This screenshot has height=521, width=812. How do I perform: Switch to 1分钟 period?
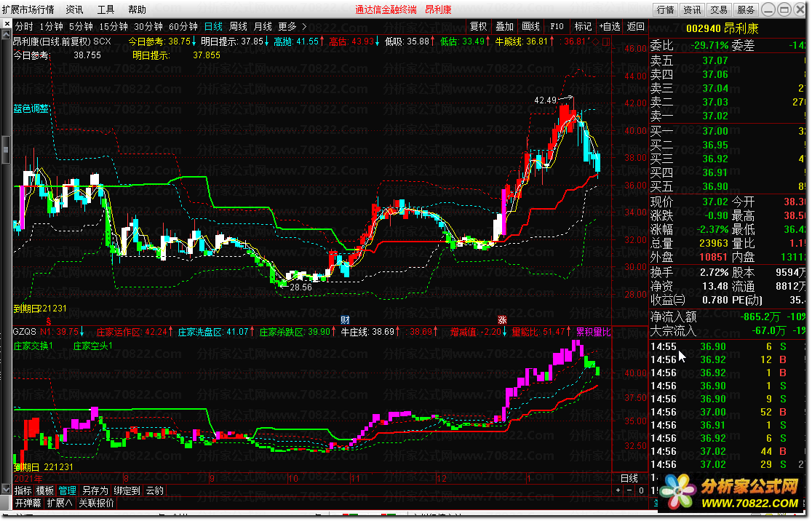pos(51,26)
